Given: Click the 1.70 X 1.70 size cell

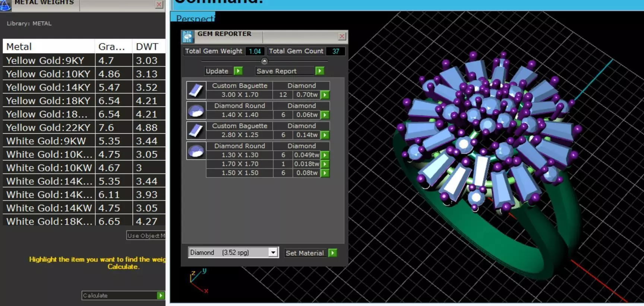Looking at the screenshot, I should point(240,164).
